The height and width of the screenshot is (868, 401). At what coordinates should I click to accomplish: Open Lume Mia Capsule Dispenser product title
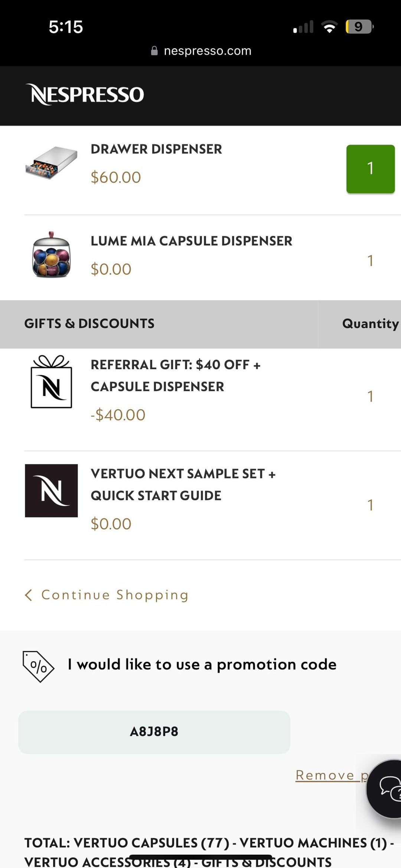pos(191,241)
